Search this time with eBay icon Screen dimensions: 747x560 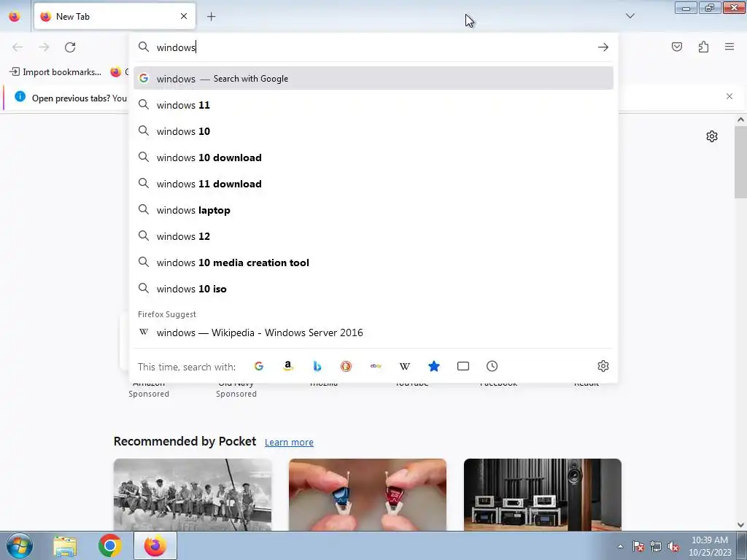click(376, 366)
